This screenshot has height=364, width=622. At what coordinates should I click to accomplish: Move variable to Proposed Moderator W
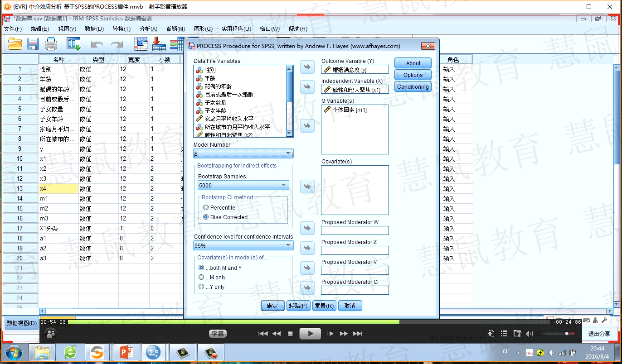(x=307, y=228)
